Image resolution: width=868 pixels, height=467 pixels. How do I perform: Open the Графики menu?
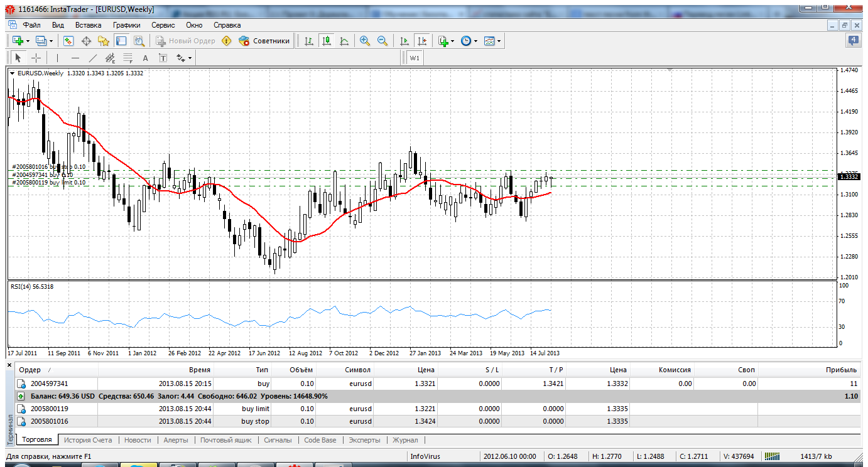[126, 25]
